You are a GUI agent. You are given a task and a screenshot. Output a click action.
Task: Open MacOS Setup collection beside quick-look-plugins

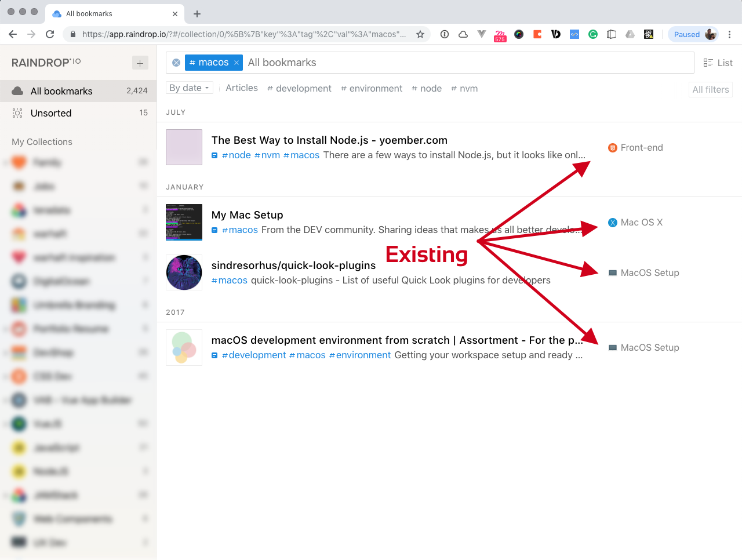tap(650, 273)
